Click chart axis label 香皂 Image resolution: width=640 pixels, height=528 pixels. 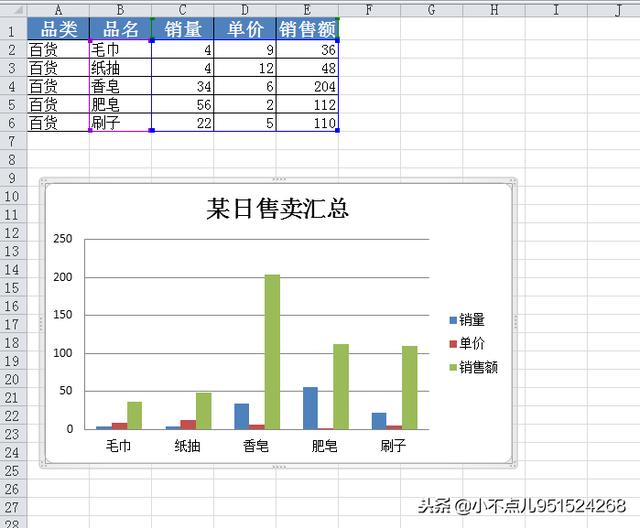pyautogui.click(x=256, y=446)
